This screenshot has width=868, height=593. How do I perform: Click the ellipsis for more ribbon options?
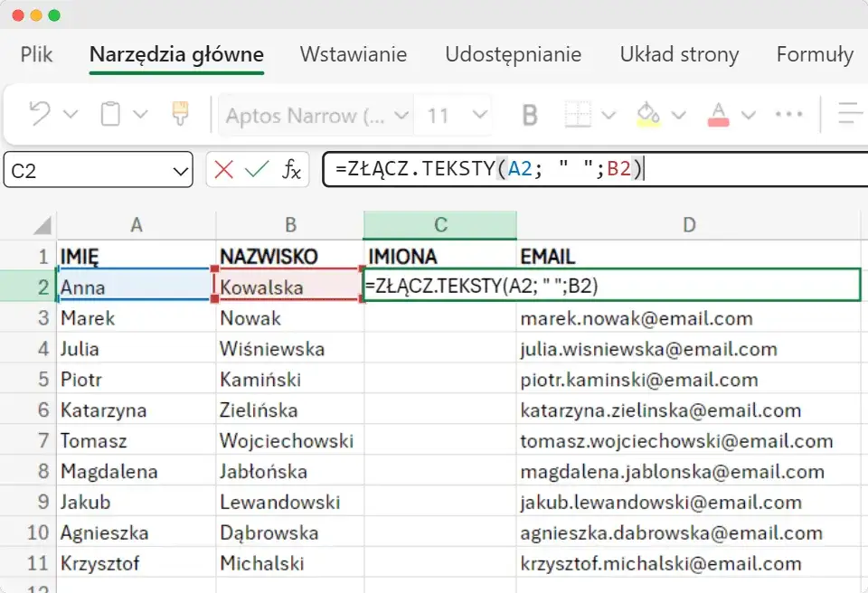[788, 115]
